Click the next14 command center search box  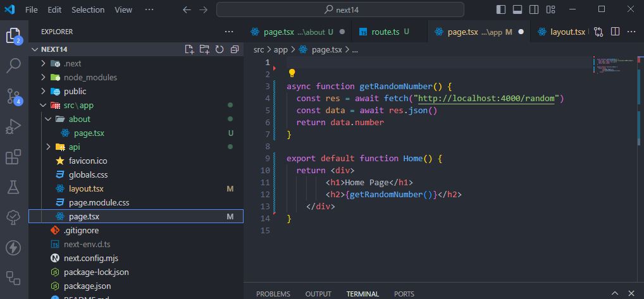click(x=340, y=9)
